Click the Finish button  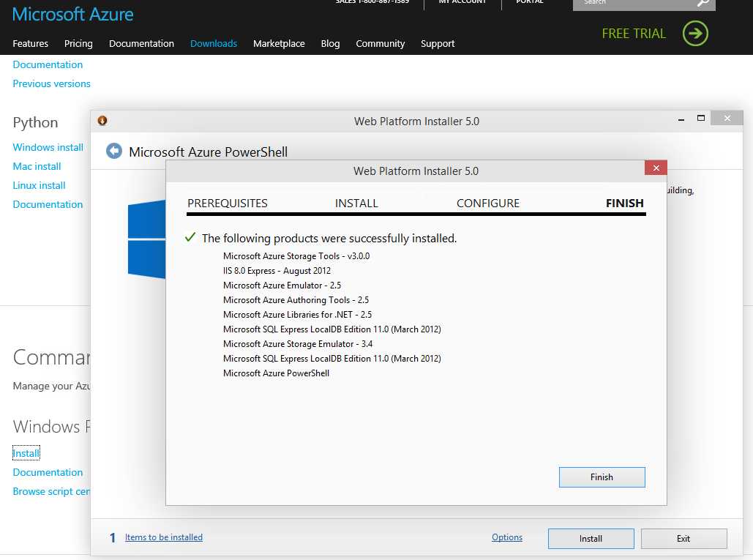[x=602, y=477]
